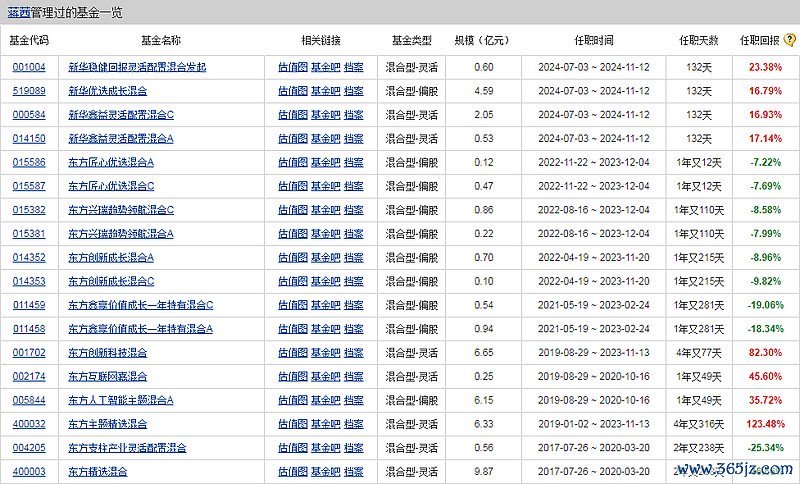Open fund code 014353 link
The image size is (800, 484).
29,281
